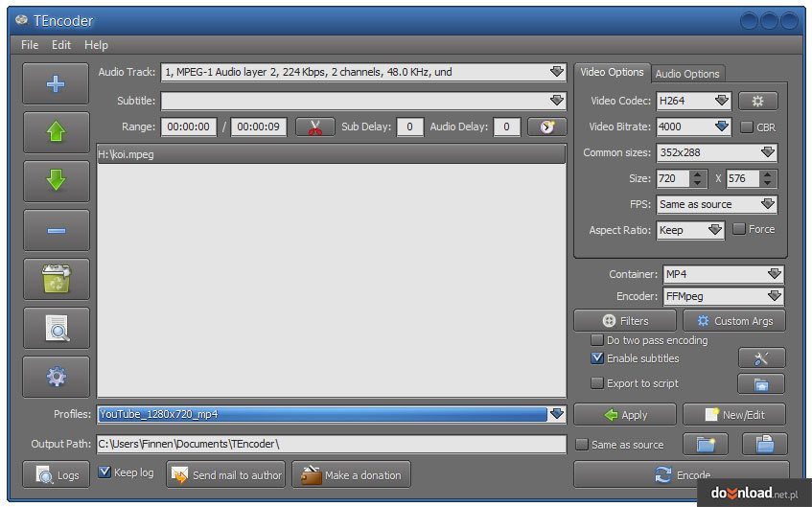Image resolution: width=812 pixels, height=507 pixels.
Task: Clear list with recycle bin button
Action: click(56, 279)
